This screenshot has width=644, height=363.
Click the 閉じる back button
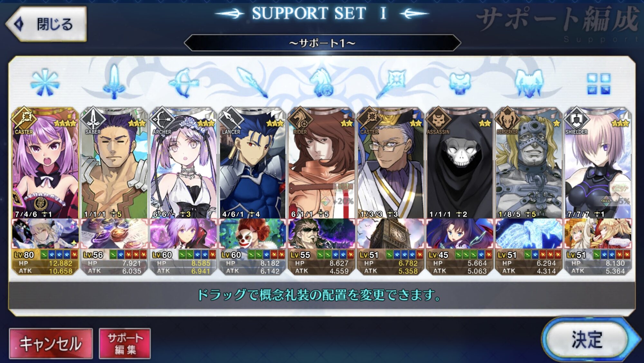click(x=47, y=24)
